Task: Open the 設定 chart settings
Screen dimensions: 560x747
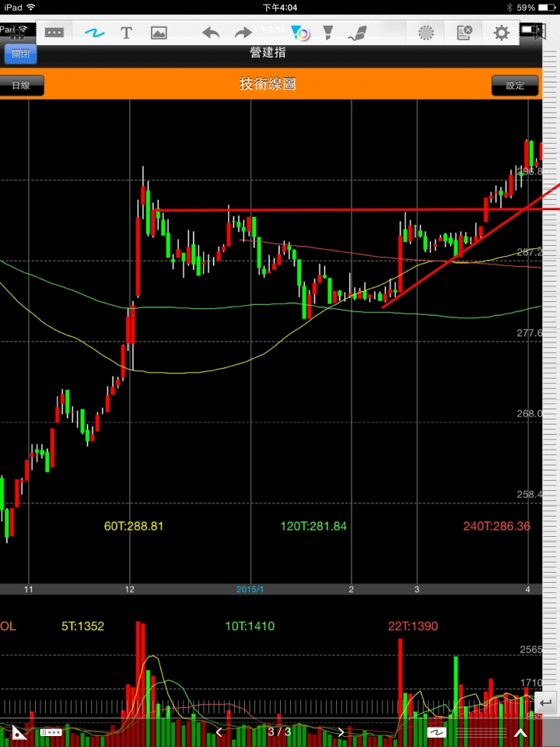Action: pyautogui.click(x=515, y=86)
